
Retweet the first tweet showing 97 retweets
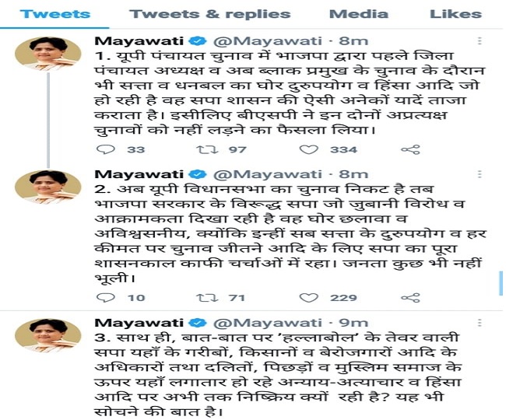point(208,149)
